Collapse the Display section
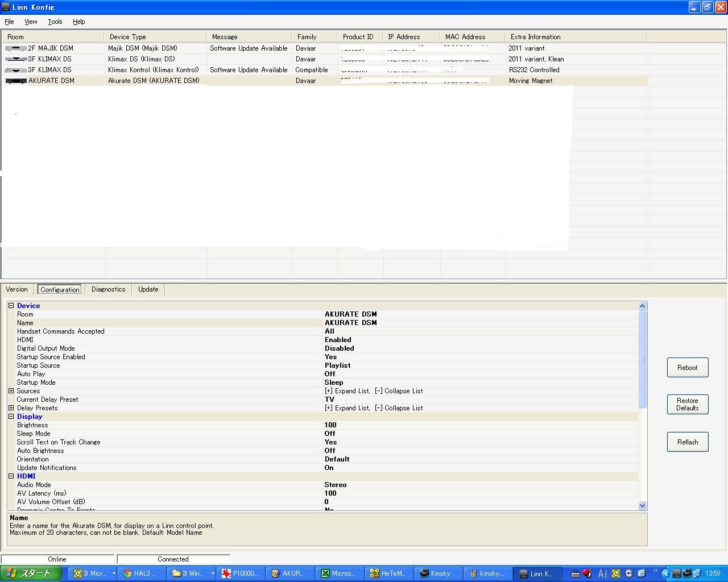 tap(11, 417)
